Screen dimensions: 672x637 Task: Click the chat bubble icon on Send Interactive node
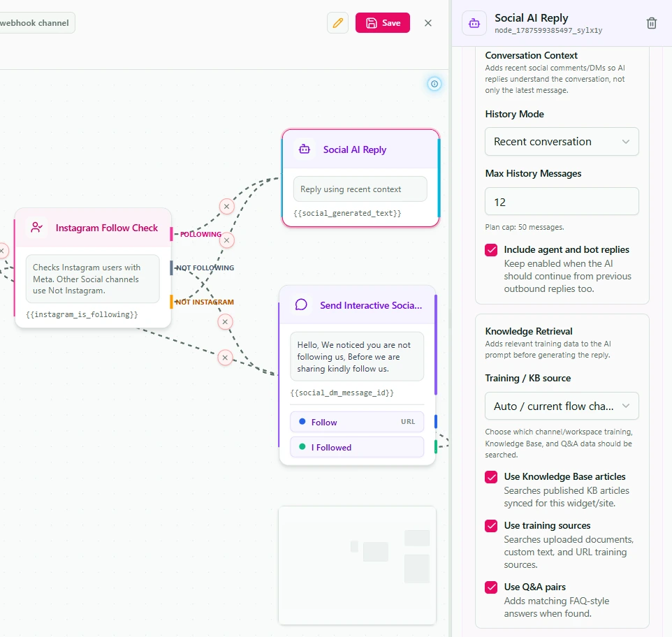[x=301, y=305]
